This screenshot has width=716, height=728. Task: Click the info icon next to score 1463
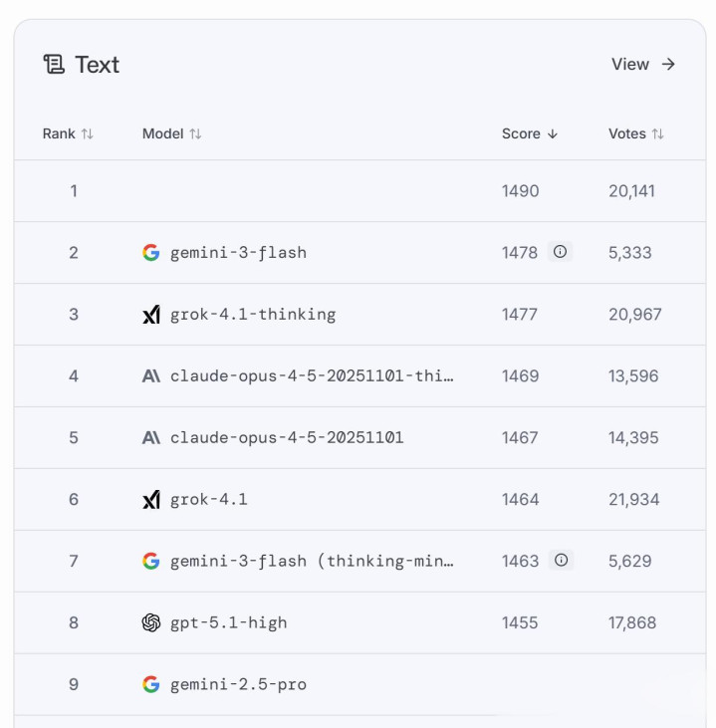click(x=561, y=561)
